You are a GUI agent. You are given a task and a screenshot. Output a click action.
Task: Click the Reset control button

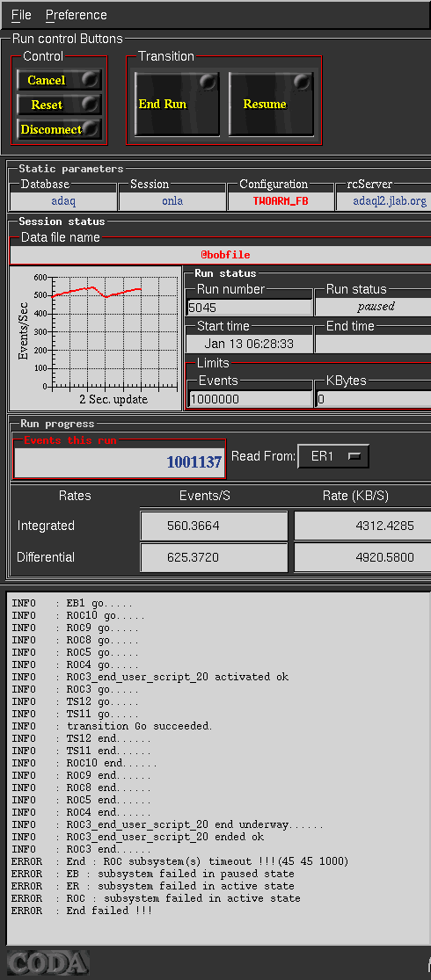click(x=59, y=105)
